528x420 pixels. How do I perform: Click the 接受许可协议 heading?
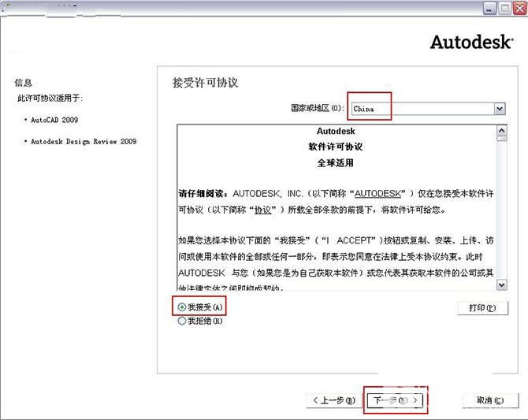coord(206,83)
